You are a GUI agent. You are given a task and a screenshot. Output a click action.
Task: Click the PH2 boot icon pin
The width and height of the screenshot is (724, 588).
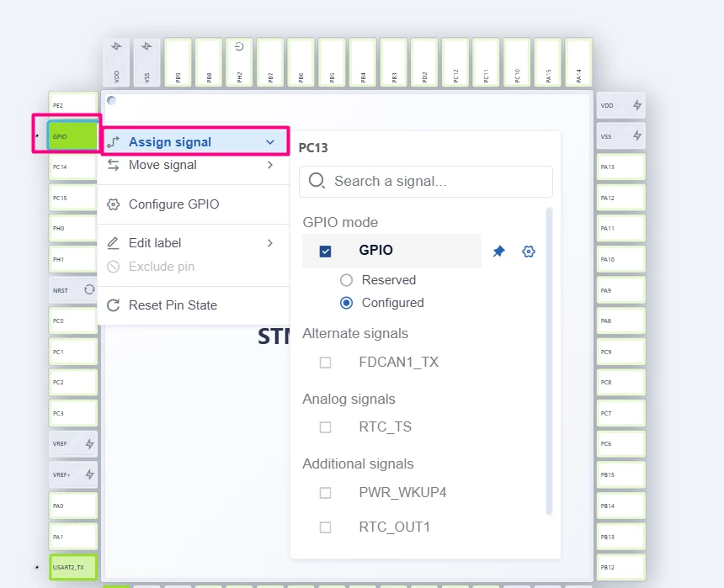click(x=239, y=62)
